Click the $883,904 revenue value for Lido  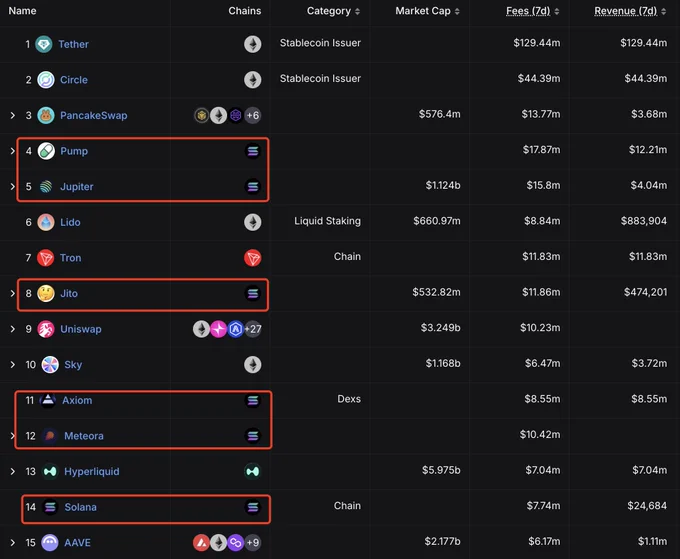point(644,221)
